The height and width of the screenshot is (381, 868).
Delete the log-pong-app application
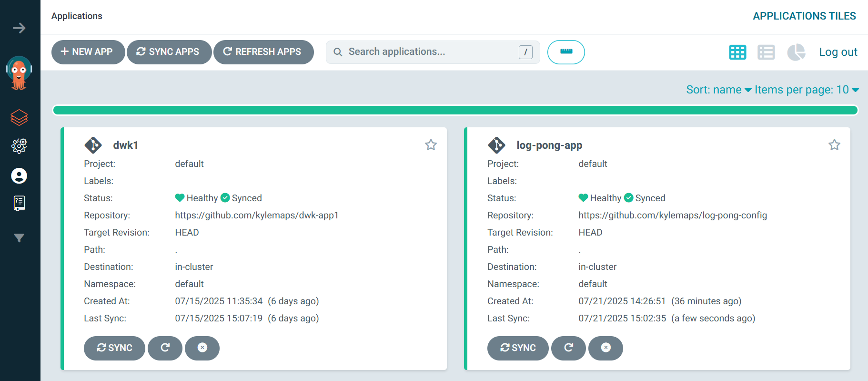point(606,348)
